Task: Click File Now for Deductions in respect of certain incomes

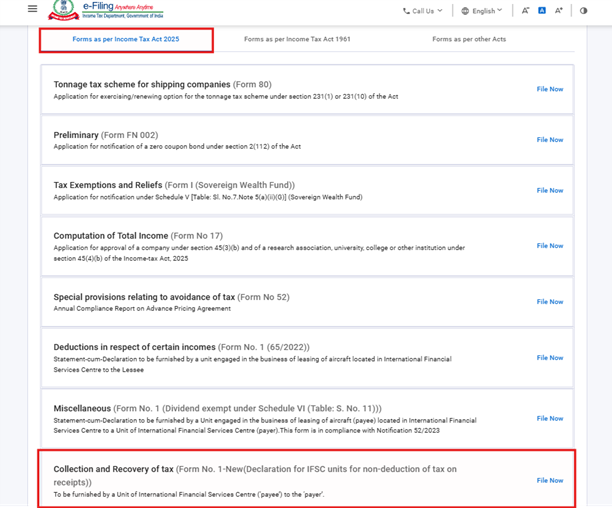Action: click(549, 357)
